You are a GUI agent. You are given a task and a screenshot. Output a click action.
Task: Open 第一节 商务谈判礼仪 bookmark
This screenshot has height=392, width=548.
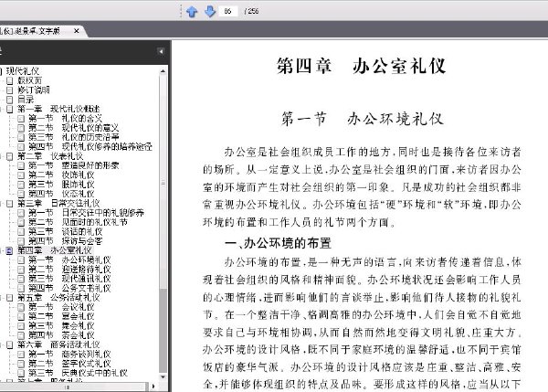69,355
